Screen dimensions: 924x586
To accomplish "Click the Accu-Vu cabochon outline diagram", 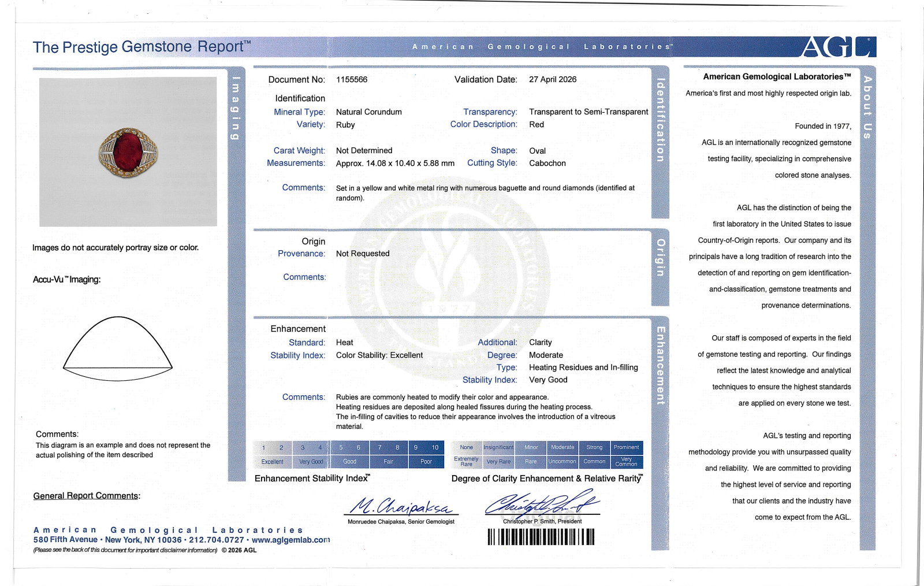I will coord(117,349).
